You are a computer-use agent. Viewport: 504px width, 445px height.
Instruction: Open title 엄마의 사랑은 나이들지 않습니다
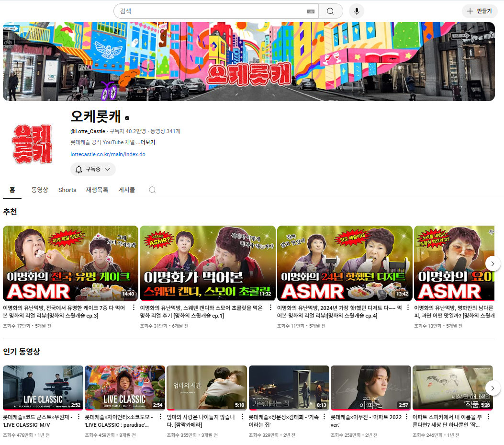point(201,421)
